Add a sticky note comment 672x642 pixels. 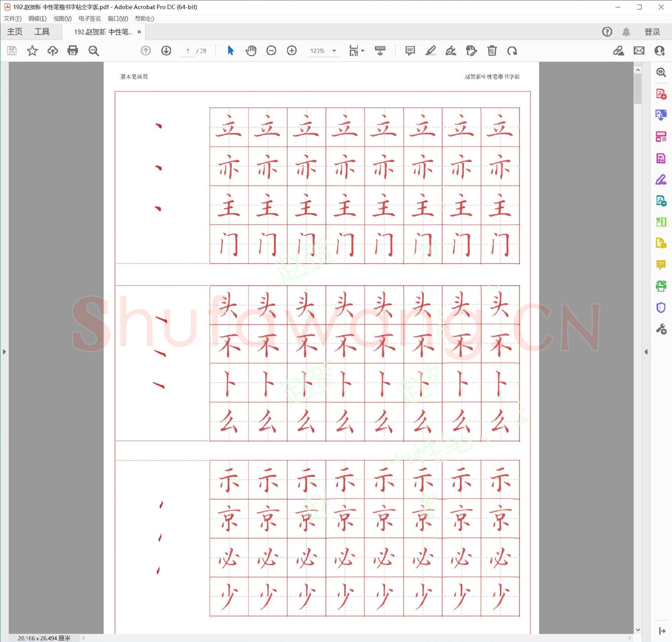pos(410,51)
